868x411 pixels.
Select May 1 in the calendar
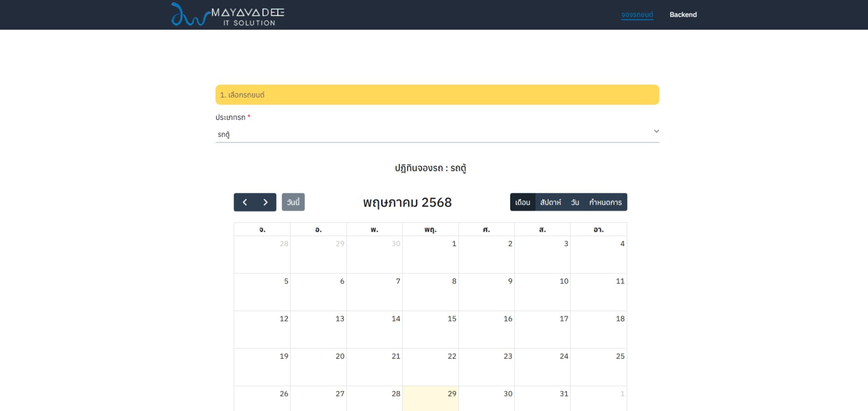click(x=430, y=254)
